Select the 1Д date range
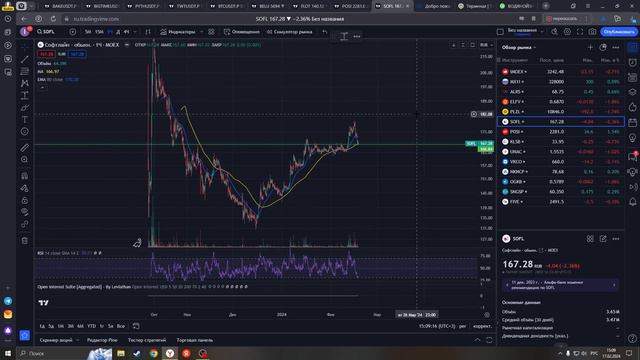 (x=42, y=326)
